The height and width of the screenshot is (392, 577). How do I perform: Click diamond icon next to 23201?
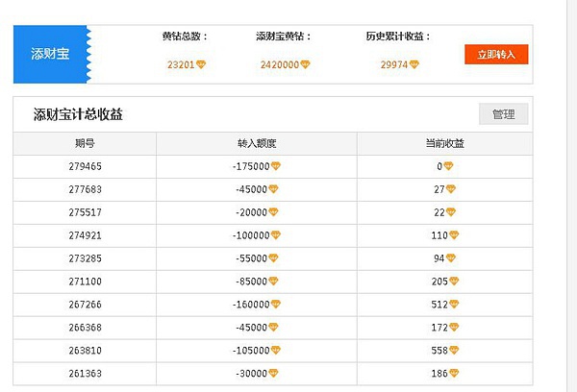click(x=201, y=64)
